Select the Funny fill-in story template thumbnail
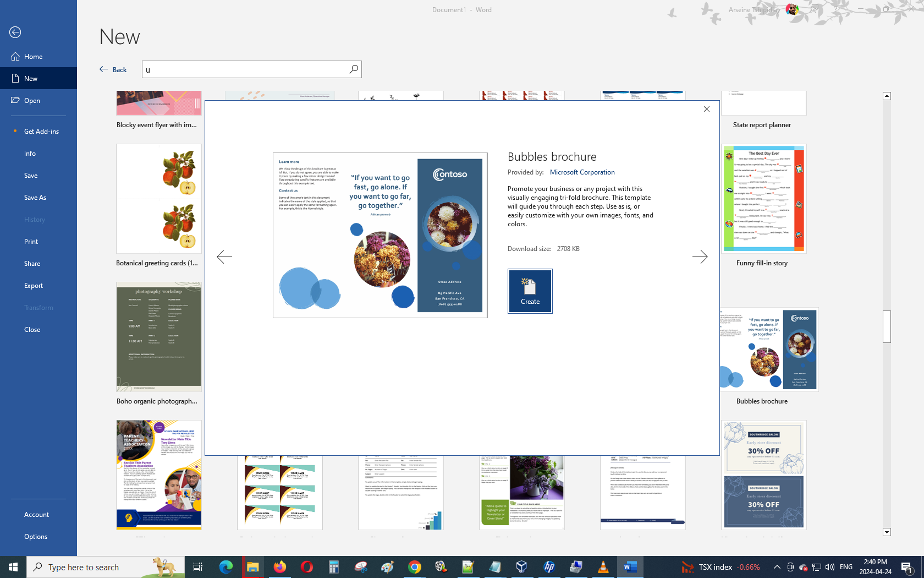 pos(763,199)
